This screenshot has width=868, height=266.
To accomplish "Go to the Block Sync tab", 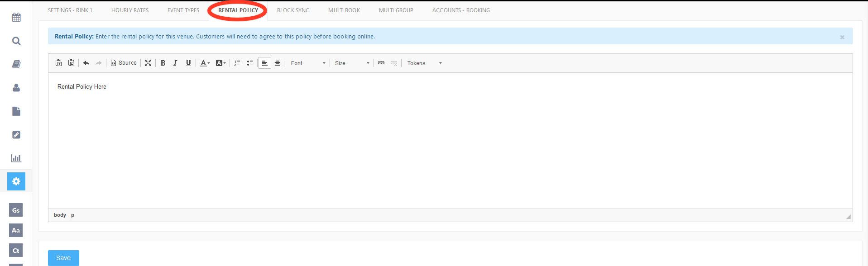I will 293,10.
